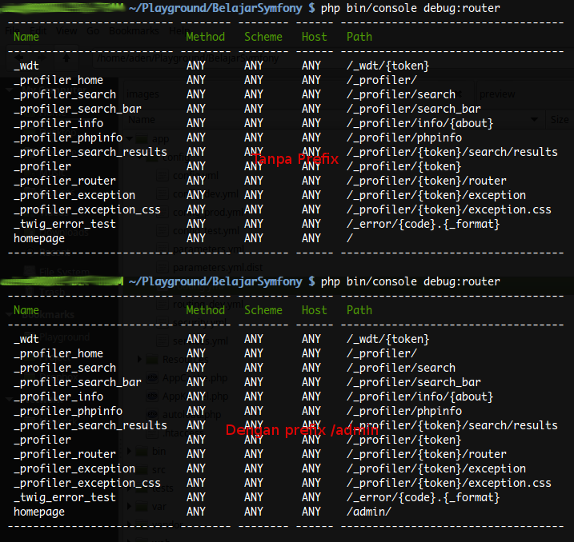The height and width of the screenshot is (542, 574).
Task: Click Host 'ANY' of _wdt in first output
Action: point(311,66)
